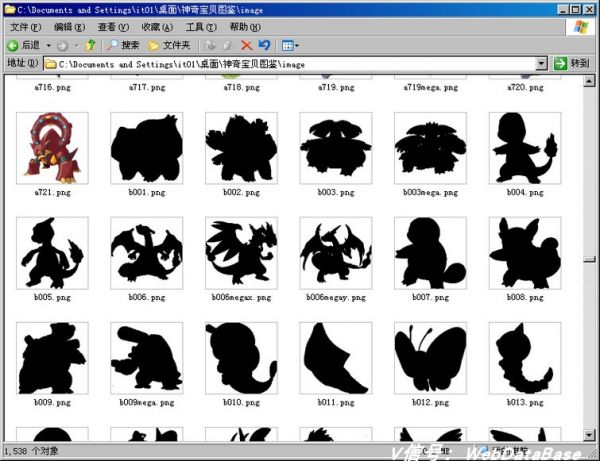The height and width of the screenshot is (461, 600).
Task: Click the Go (转到) button
Action: coord(572,64)
